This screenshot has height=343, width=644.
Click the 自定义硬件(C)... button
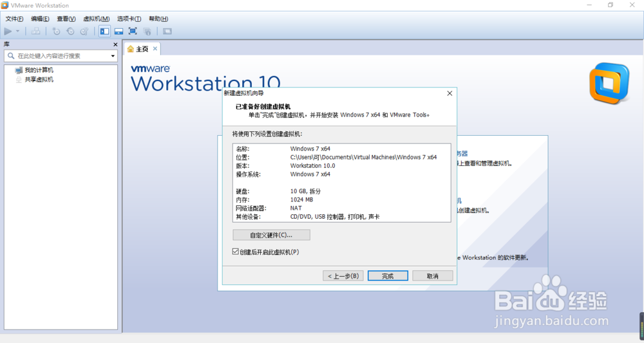coord(272,235)
